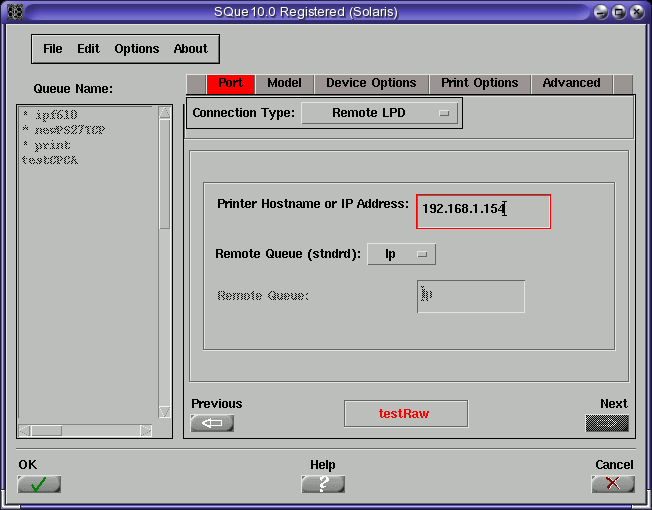The width and height of the screenshot is (652, 510).
Task: Advance using the Next button
Action: (x=607, y=423)
